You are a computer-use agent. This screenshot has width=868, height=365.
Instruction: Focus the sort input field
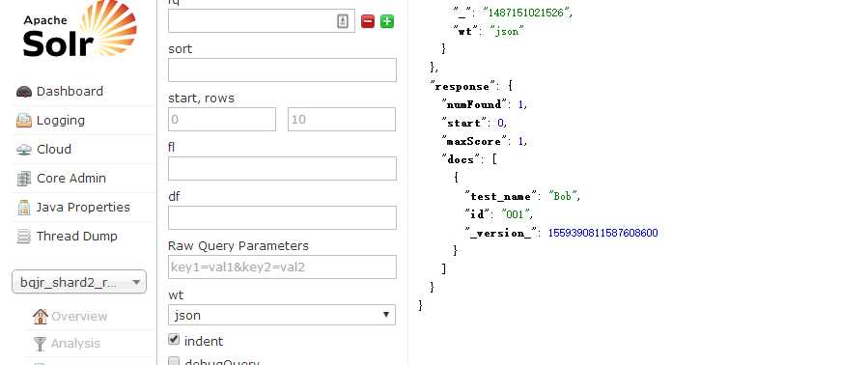282,70
